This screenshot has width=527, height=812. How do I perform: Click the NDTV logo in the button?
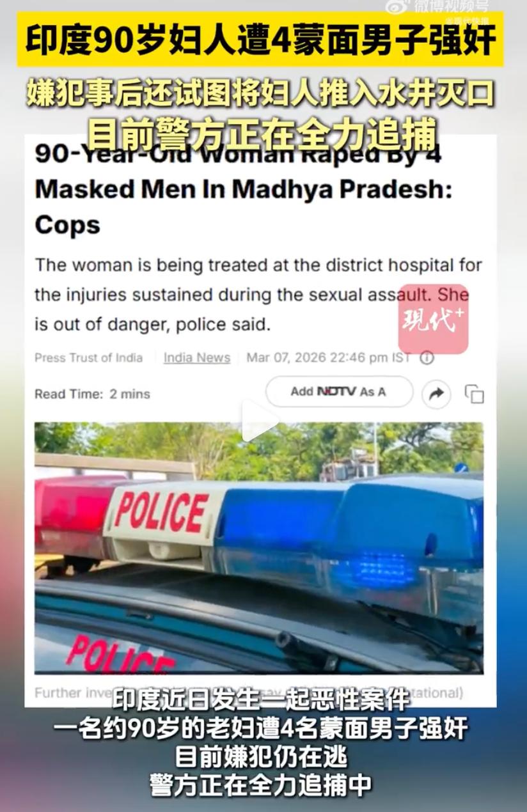pos(336,391)
